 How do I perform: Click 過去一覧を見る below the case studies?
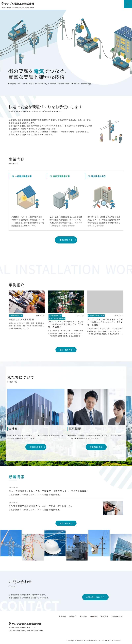click(66, 350)
